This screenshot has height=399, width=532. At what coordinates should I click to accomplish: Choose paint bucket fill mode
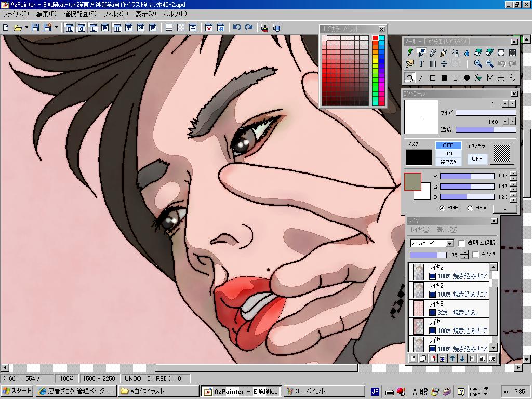478,78
